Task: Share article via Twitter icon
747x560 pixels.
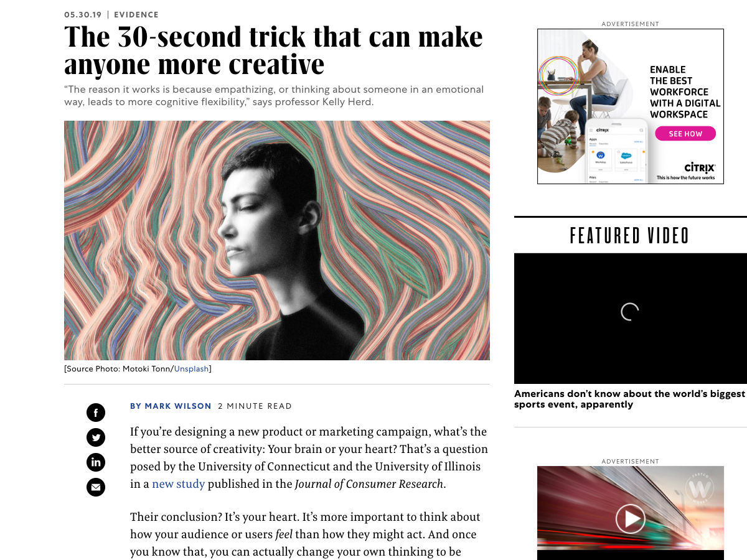Action: tap(96, 437)
